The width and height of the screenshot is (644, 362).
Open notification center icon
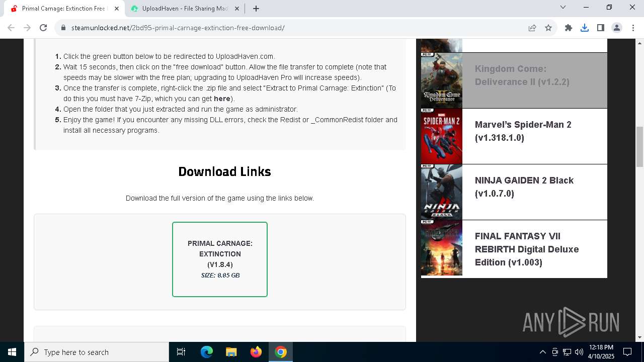tap(627, 352)
